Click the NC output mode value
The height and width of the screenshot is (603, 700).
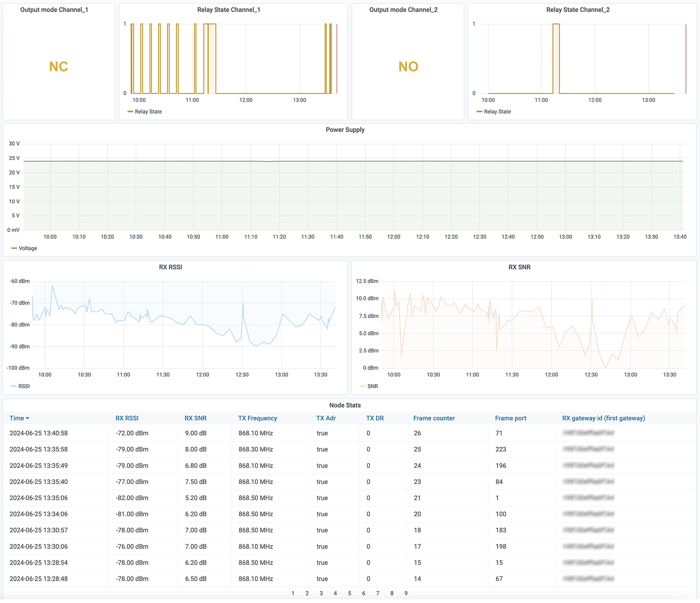pyautogui.click(x=58, y=67)
